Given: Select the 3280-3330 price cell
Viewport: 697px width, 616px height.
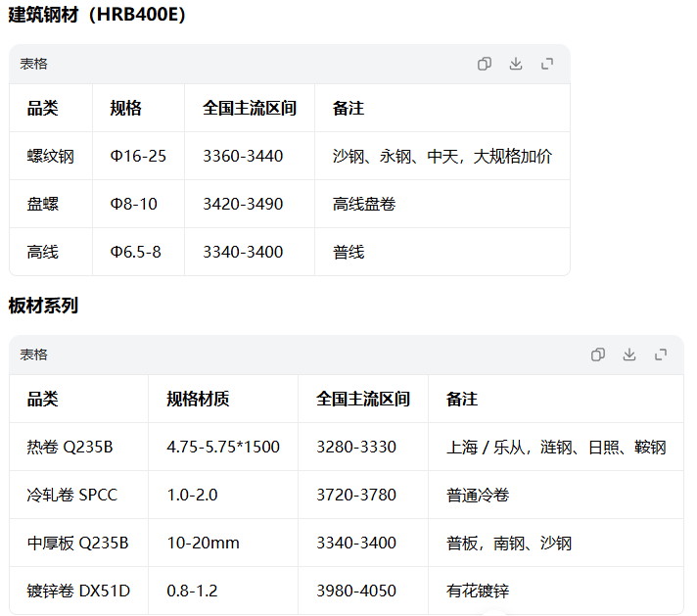Looking at the screenshot, I should click(363, 447).
